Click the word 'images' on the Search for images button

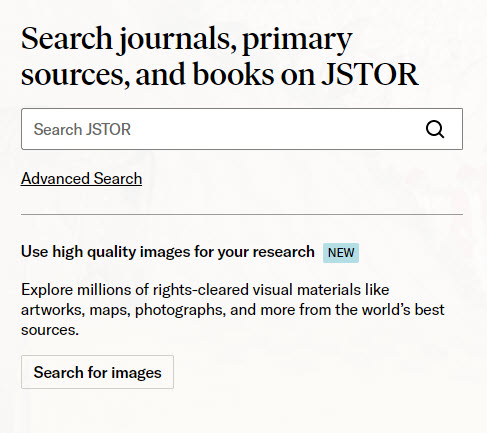pos(136,373)
